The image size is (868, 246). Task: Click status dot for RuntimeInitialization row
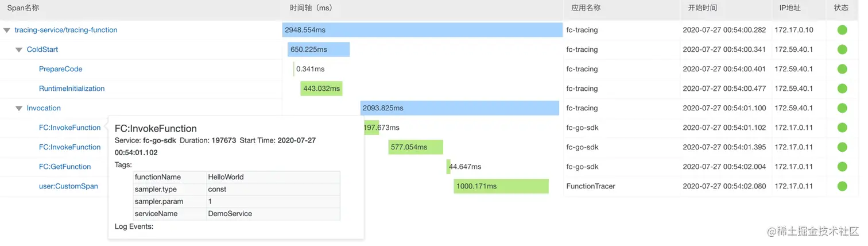click(x=842, y=89)
